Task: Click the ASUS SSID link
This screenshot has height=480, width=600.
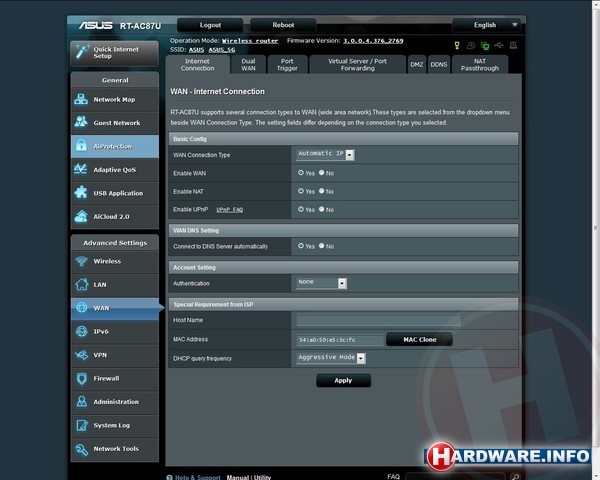Action: tap(196, 50)
